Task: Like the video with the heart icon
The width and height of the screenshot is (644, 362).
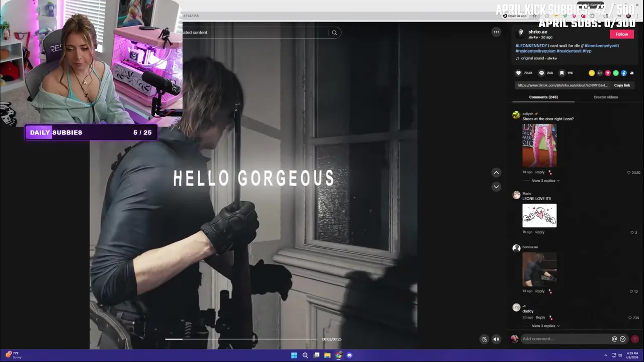Action: (518, 73)
